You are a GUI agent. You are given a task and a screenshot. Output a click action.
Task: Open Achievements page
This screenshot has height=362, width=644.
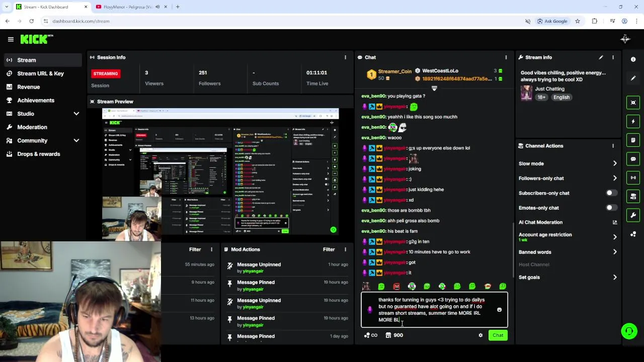(x=43, y=100)
